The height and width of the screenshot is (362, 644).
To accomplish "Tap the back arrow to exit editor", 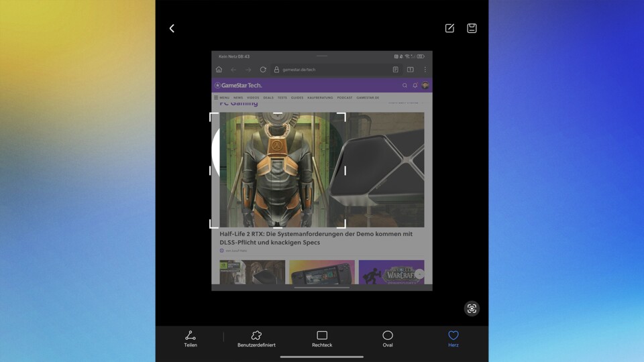I will pyautogui.click(x=172, y=28).
